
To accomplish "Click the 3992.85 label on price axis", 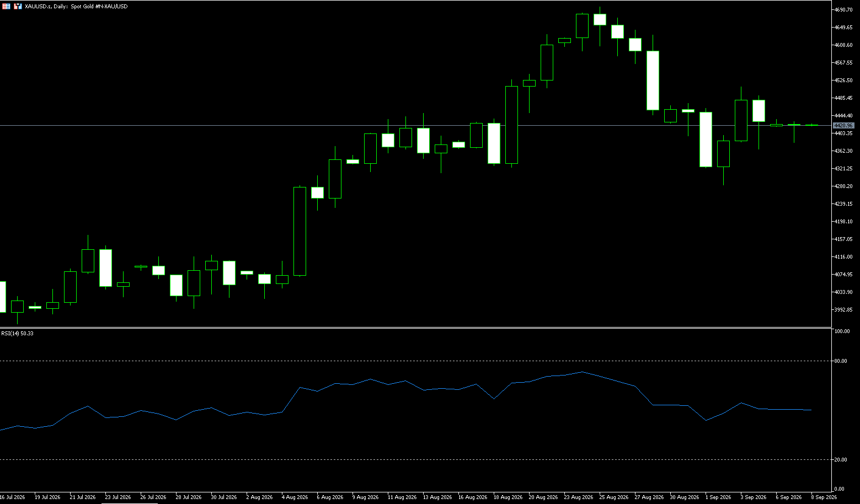I will [844, 310].
